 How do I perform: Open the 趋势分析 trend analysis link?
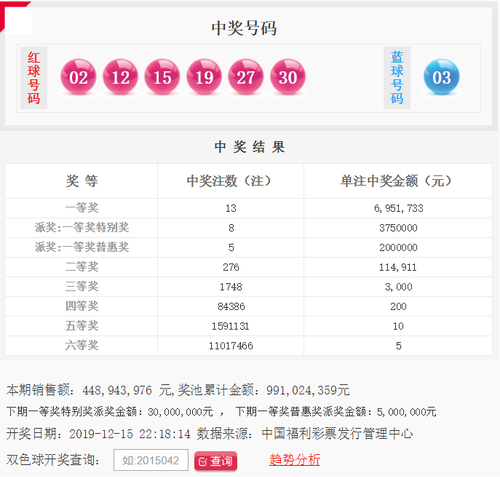pos(295,460)
